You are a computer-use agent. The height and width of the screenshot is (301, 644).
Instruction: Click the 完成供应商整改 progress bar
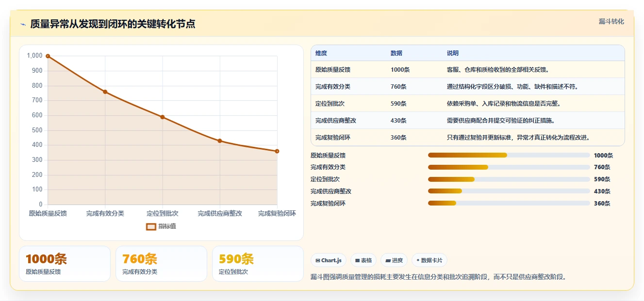click(509, 191)
